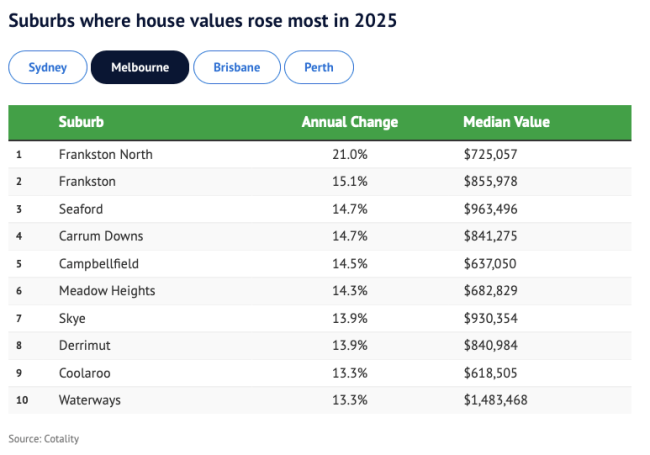Open the Brisbane tab
This screenshot has height=455, width=650.
point(236,67)
